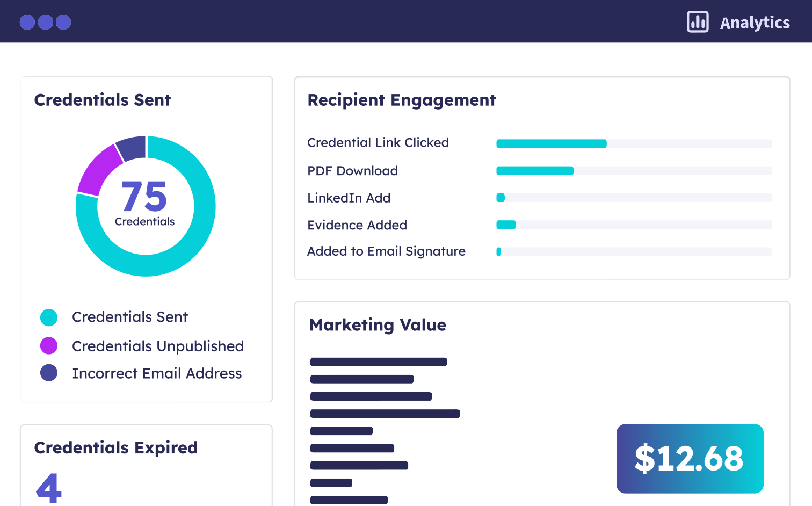Click the center of the donut chart
Viewport: 812px width, 506px height.
point(146,206)
